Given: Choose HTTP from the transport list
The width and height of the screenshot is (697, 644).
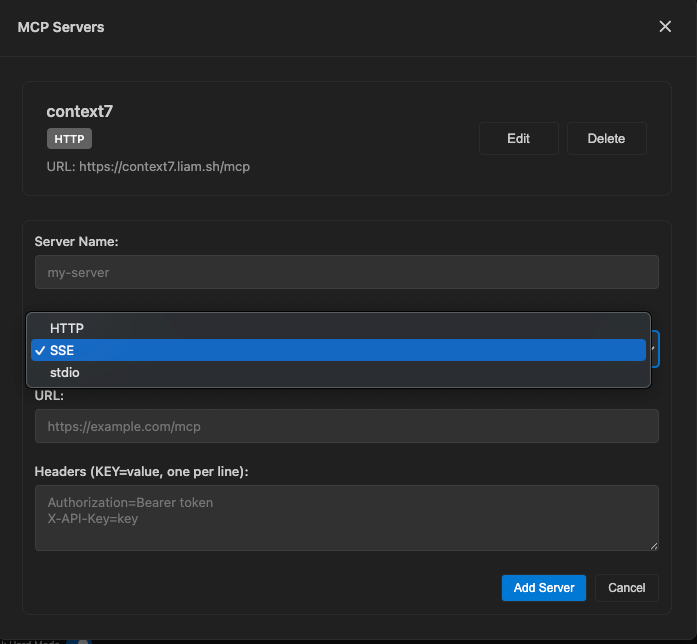Looking at the screenshot, I should 66,328.
